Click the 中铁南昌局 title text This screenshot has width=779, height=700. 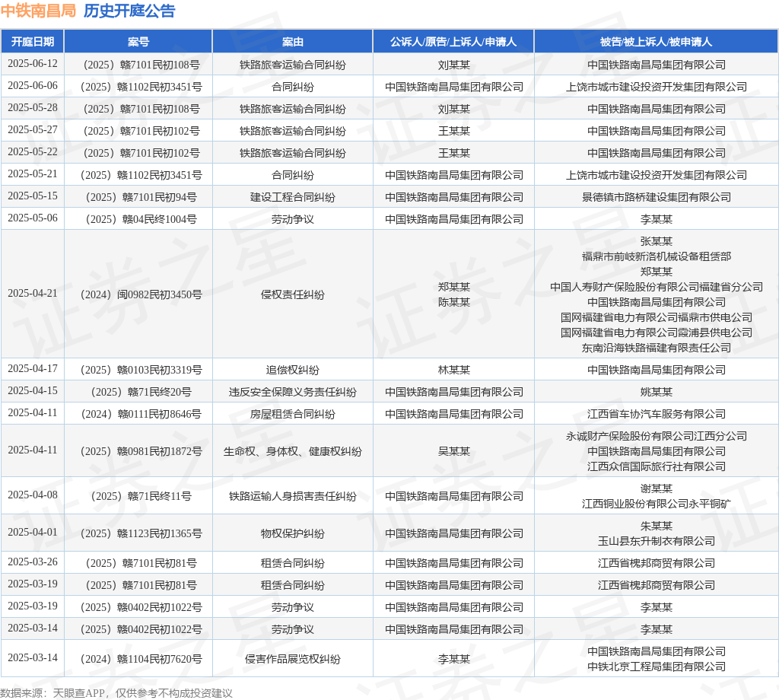[38, 11]
